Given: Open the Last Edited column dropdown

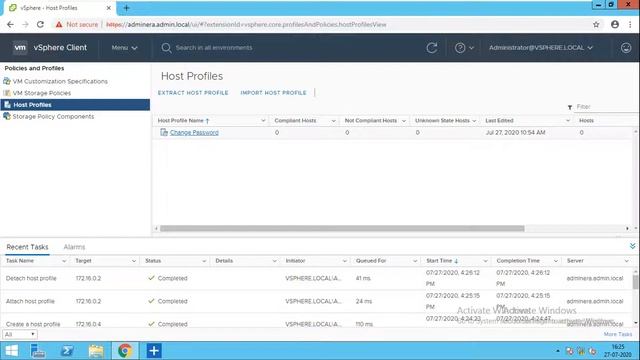Looking at the screenshot, I should tap(567, 121).
